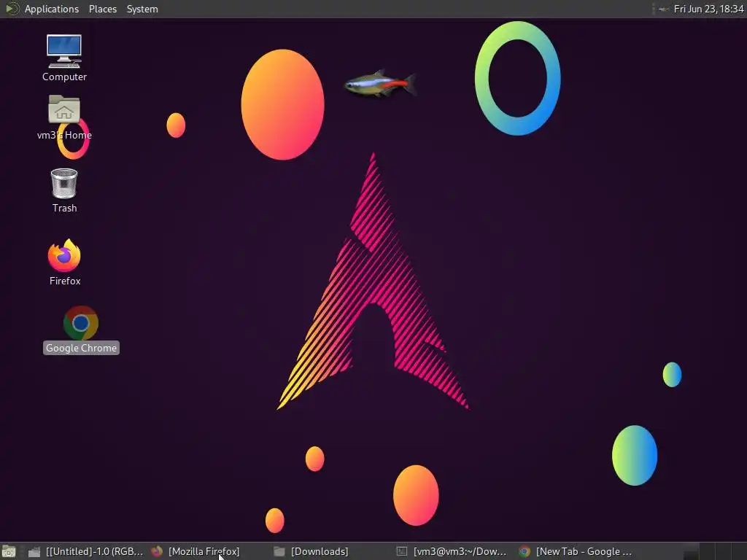Click the Show Desktop button in bottom panel

pyautogui.click(x=9, y=551)
